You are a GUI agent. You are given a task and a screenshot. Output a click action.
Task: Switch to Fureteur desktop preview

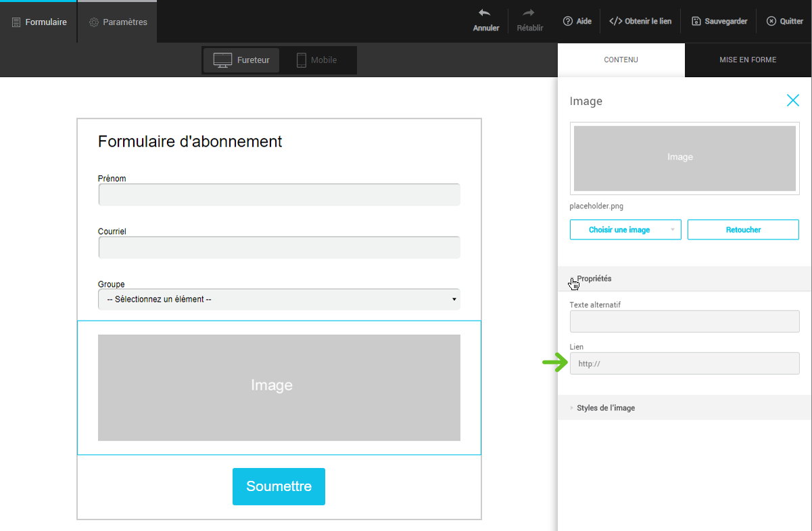(241, 60)
